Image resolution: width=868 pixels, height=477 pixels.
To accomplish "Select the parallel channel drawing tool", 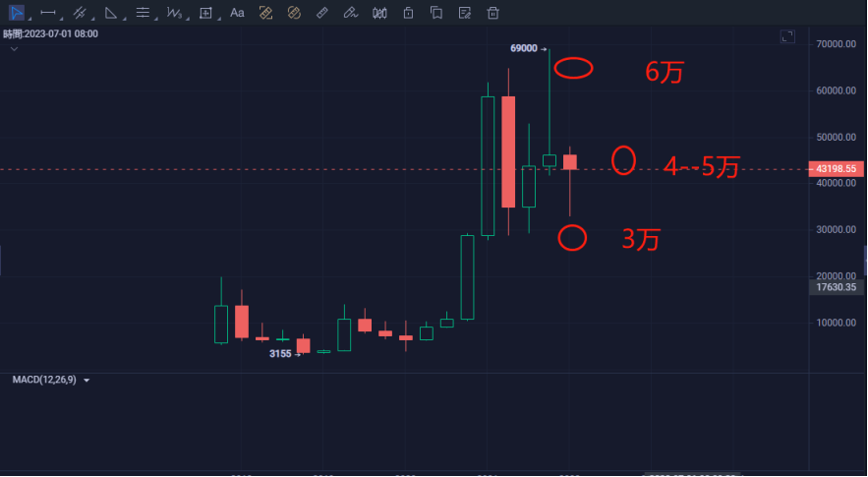I will point(80,12).
